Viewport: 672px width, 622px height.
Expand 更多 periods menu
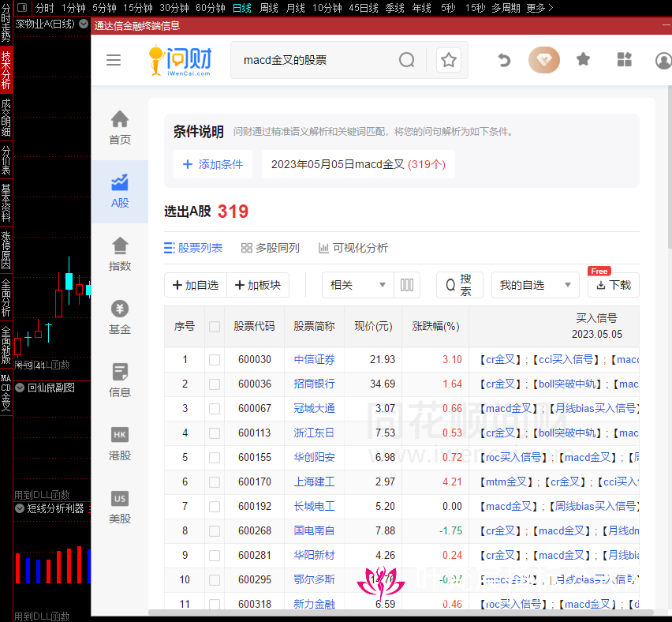point(539,8)
